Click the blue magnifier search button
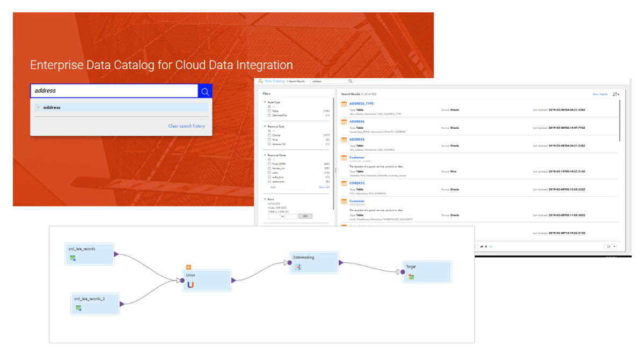The height and width of the screenshot is (354, 644). click(x=205, y=91)
